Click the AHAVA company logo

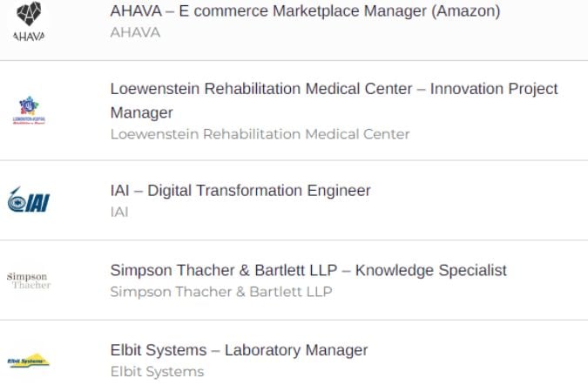29,21
